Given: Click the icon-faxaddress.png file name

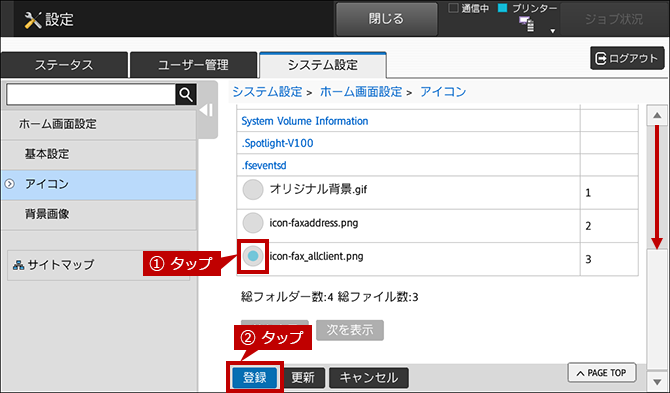Looking at the screenshot, I should (x=314, y=223).
